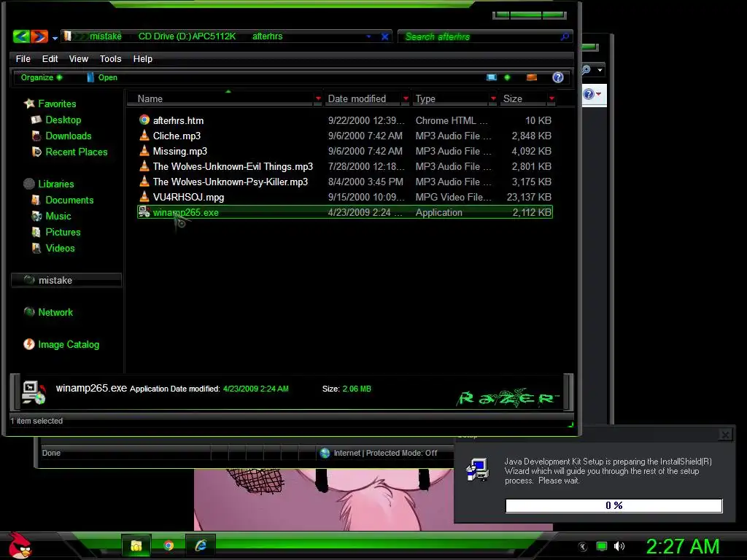
Task: Open the Videos library
Action: pos(60,248)
